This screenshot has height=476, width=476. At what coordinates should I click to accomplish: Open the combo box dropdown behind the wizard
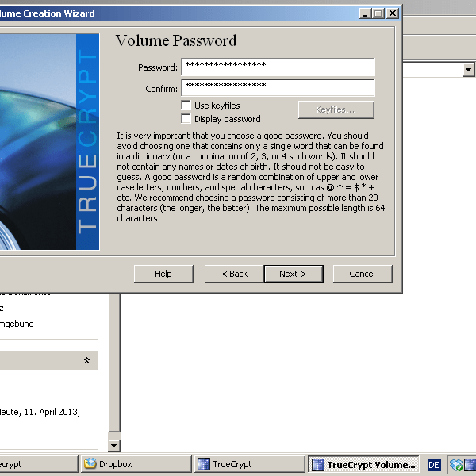click(468, 70)
